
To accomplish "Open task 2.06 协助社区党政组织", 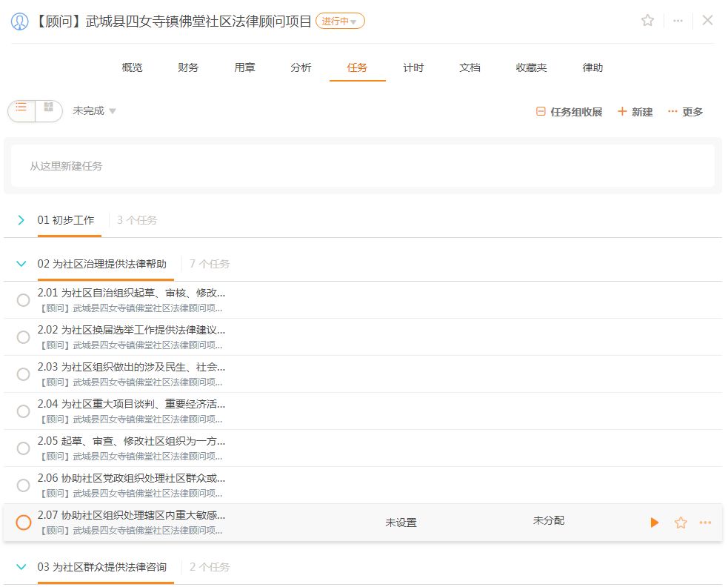I will tap(131, 478).
